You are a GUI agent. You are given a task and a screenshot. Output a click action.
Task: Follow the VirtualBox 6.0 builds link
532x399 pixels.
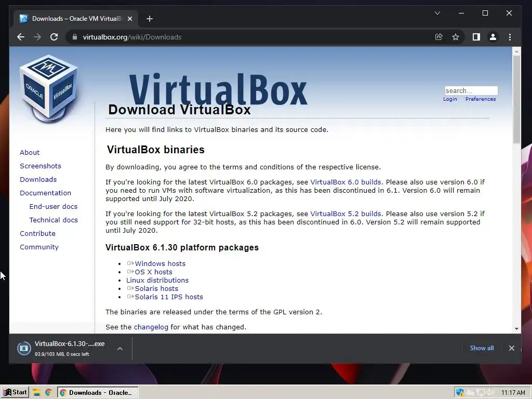tap(345, 182)
